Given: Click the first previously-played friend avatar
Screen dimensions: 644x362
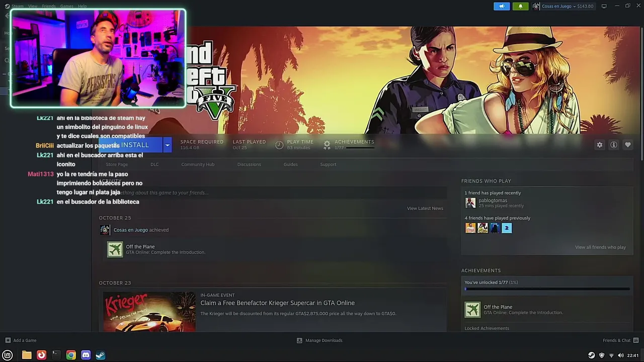Looking at the screenshot, I should pyautogui.click(x=470, y=228).
